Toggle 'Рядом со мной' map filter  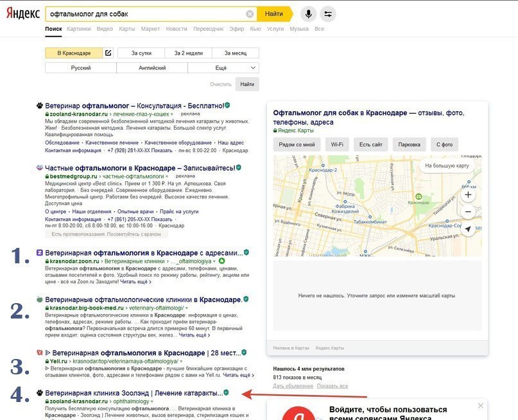tap(297, 144)
